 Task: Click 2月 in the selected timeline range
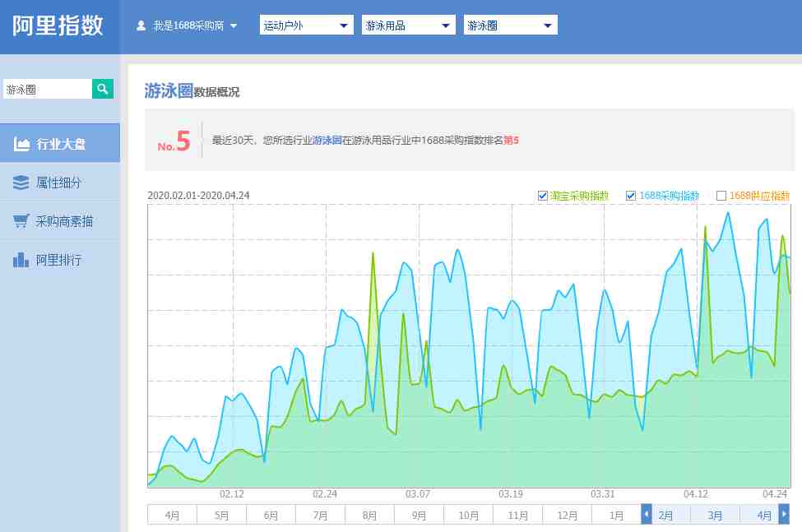pyautogui.click(x=665, y=515)
